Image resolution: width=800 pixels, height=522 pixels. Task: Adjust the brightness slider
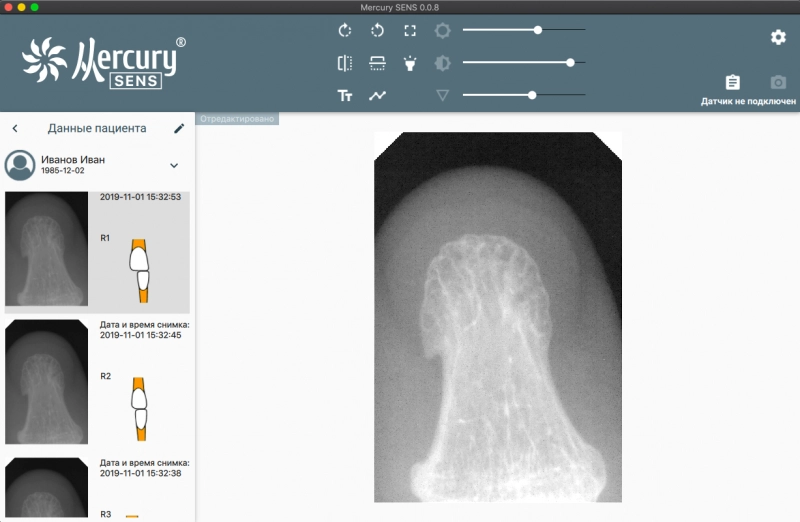(x=538, y=30)
